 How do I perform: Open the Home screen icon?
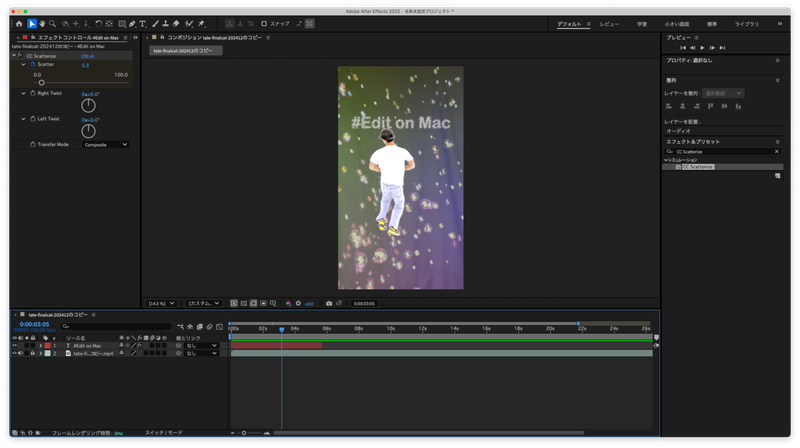coord(19,23)
